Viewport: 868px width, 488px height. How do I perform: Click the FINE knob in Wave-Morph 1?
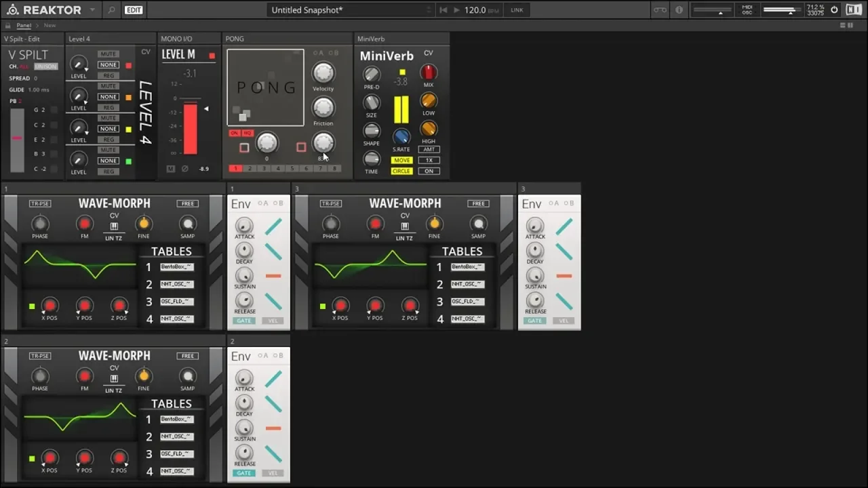tap(143, 224)
